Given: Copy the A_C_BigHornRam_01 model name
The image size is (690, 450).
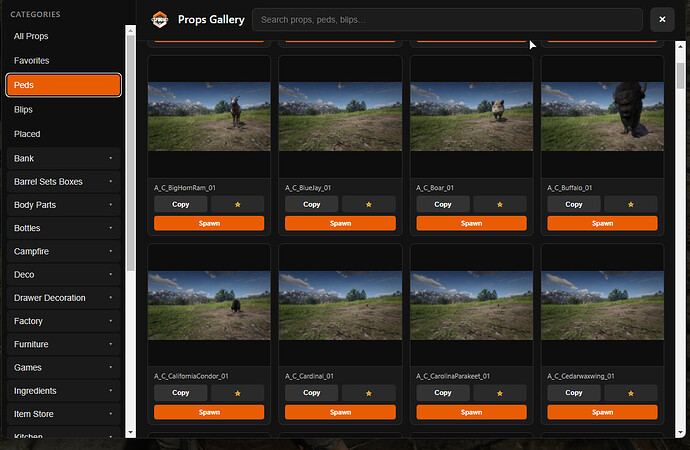Looking at the screenshot, I should [180, 204].
